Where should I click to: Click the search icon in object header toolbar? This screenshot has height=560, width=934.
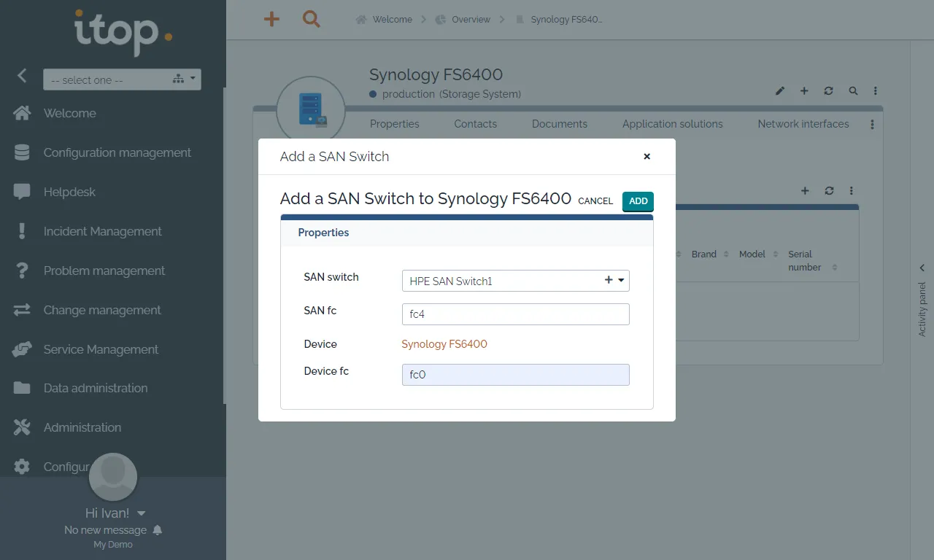tap(853, 91)
